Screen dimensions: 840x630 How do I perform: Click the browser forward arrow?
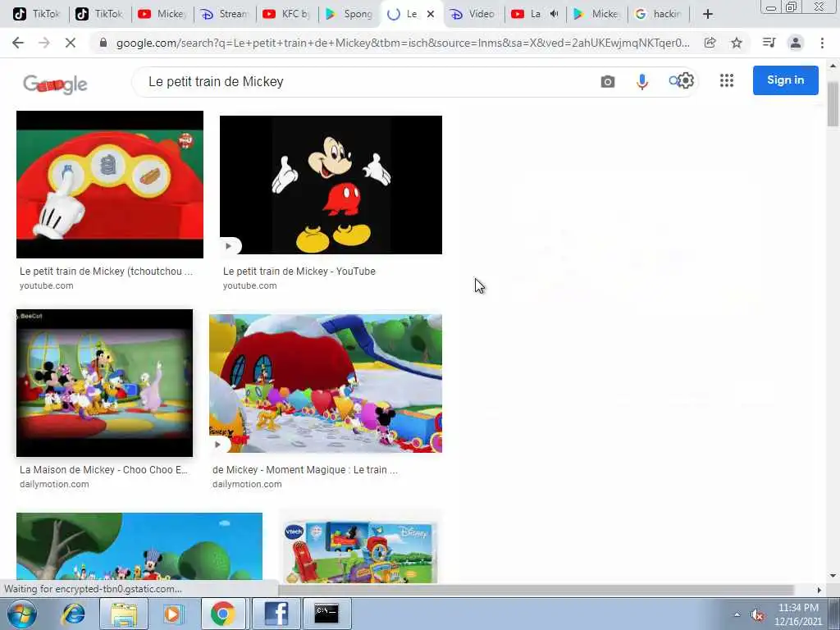[44, 43]
